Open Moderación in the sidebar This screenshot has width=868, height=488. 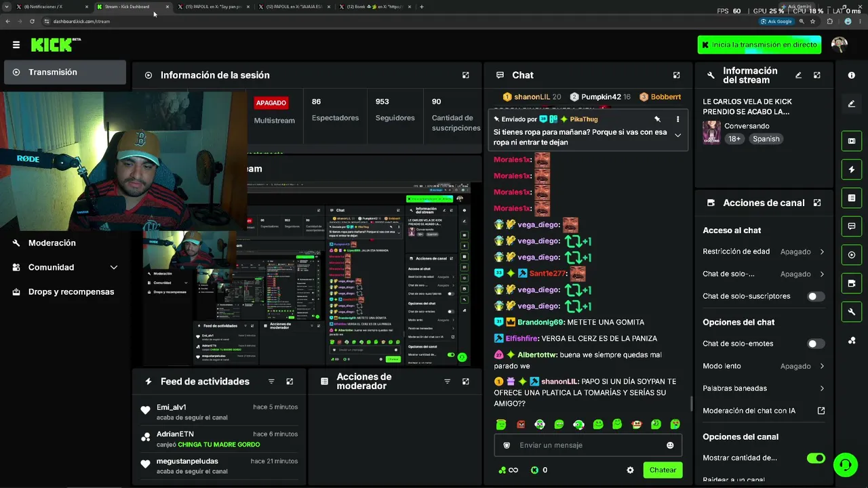(x=64, y=243)
